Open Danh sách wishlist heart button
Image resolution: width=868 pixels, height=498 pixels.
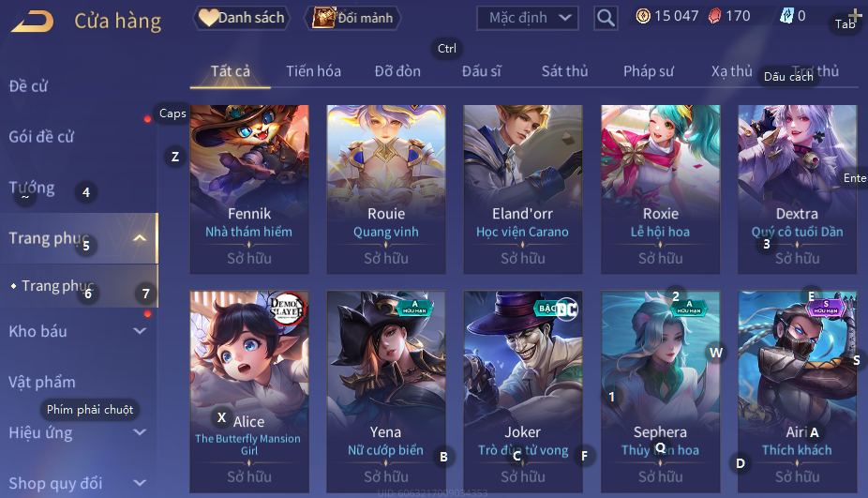pyautogui.click(x=241, y=18)
